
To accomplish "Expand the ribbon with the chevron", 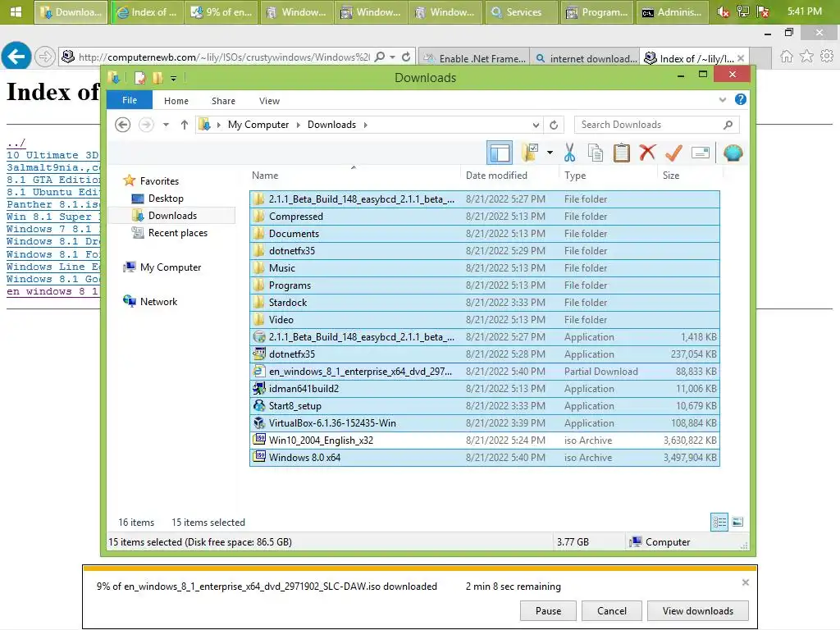I will pos(722,99).
